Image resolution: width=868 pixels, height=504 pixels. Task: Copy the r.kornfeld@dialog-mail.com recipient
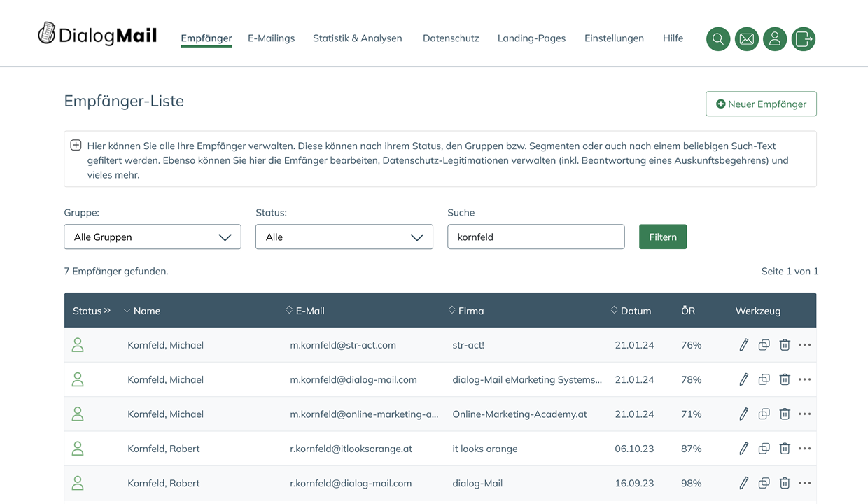[x=764, y=483]
